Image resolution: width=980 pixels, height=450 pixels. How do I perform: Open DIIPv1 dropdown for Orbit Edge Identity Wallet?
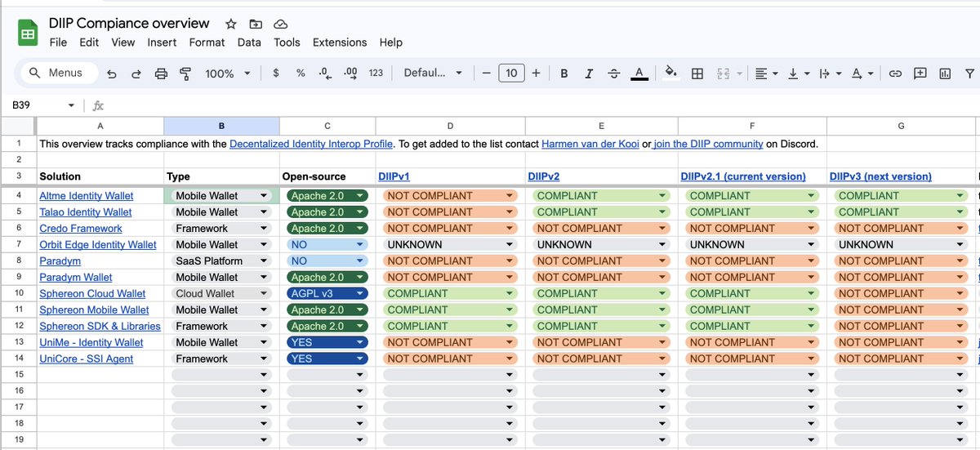[x=510, y=245]
